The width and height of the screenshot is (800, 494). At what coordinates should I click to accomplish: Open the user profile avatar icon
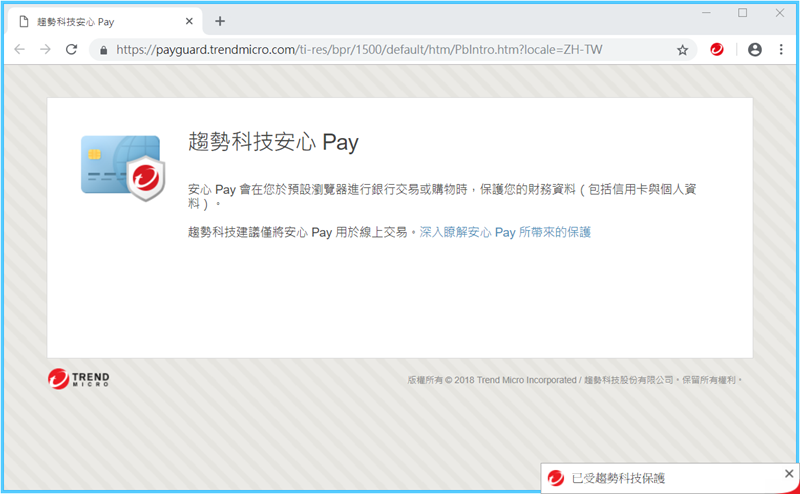(755, 50)
